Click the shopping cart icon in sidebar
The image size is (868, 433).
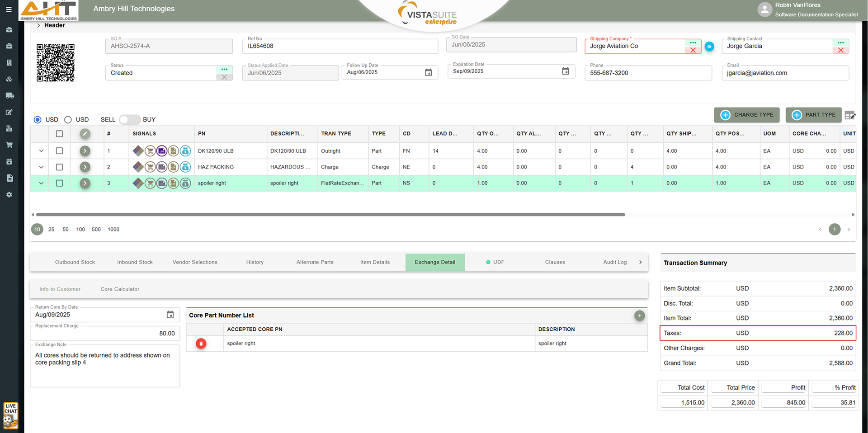tap(9, 145)
